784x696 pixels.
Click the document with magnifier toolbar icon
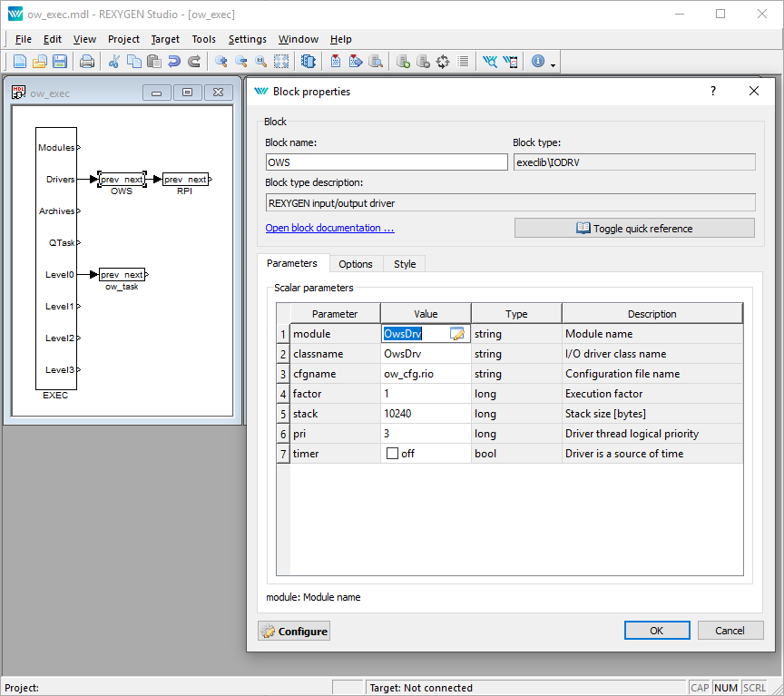click(376, 62)
